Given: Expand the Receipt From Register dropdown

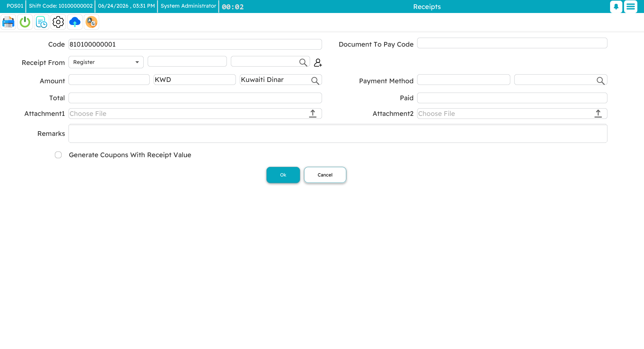Looking at the screenshot, I should (106, 62).
